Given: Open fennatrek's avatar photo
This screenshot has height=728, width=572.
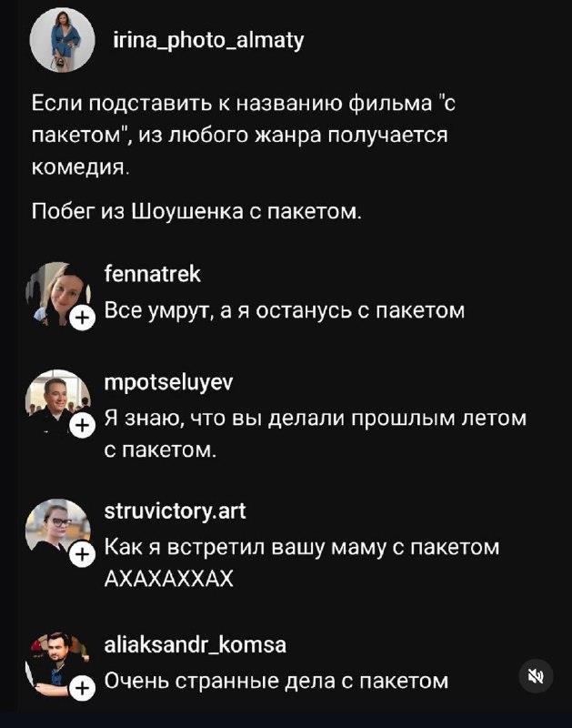Looking at the screenshot, I should click(58, 294).
